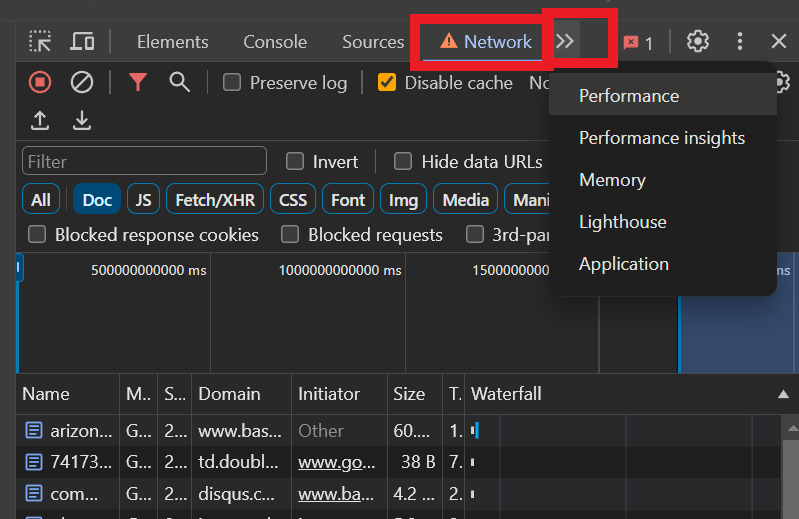This screenshot has height=519, width=799.
Task: Activate the inspect element picker icon
Action: coord(40,41)
